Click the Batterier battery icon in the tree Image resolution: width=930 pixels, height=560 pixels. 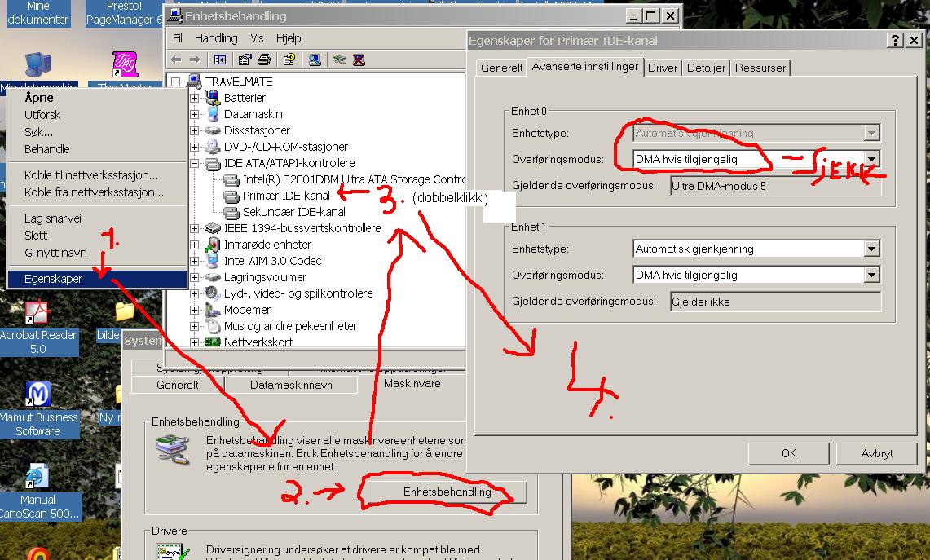coord(213,97)
